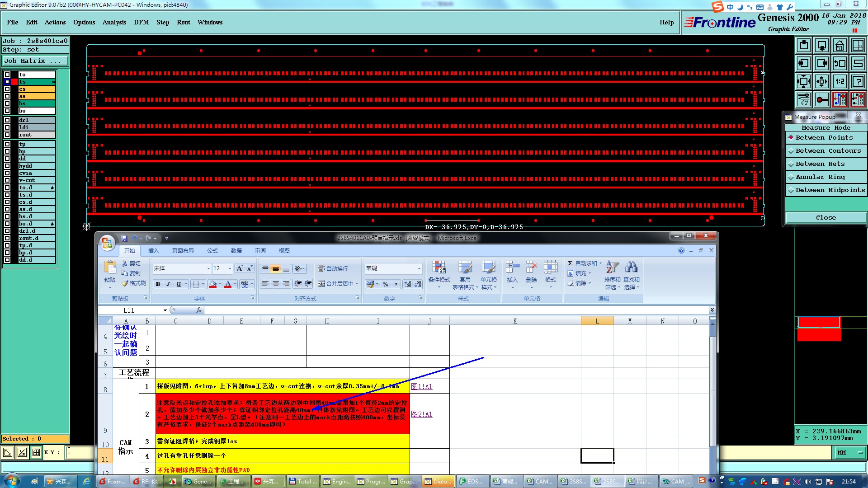Click the Excel fill color bucket
Screen dimensions: 868x488
pos(213,284)
